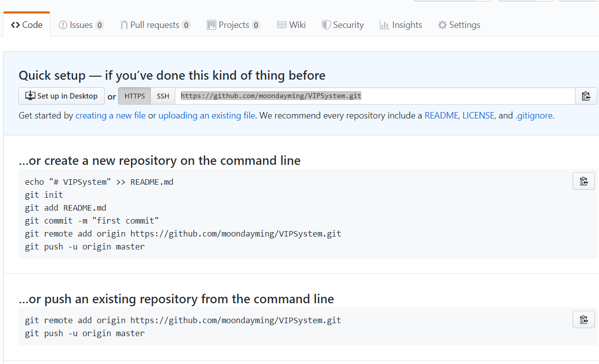Open the Wiki tab
Screen dimensions: 599x364
[x=292, y=25]
